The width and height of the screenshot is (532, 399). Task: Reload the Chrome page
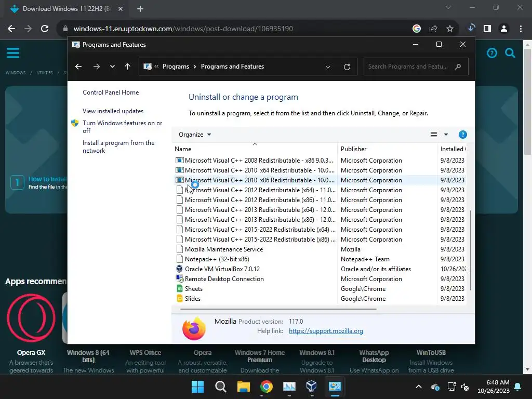coord(45,29)
